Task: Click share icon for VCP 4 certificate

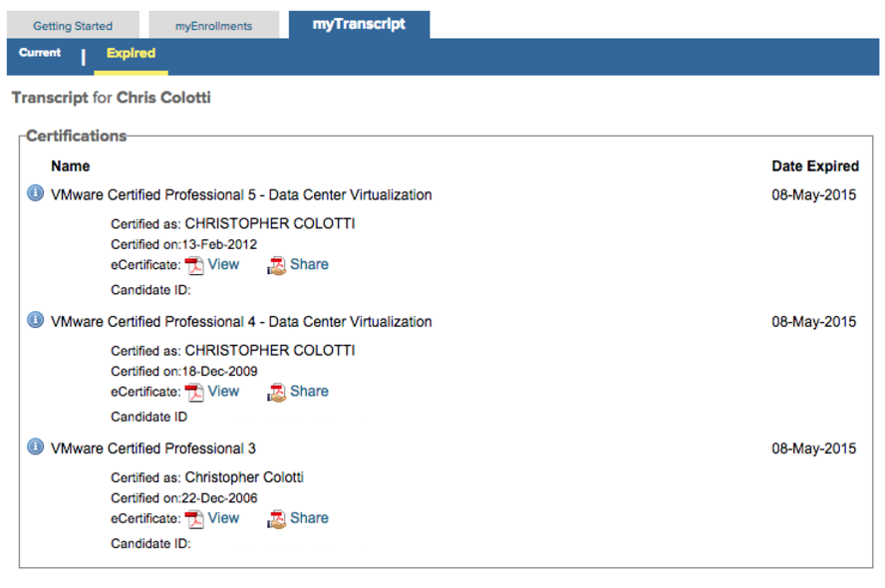Action: pos(276,392)
